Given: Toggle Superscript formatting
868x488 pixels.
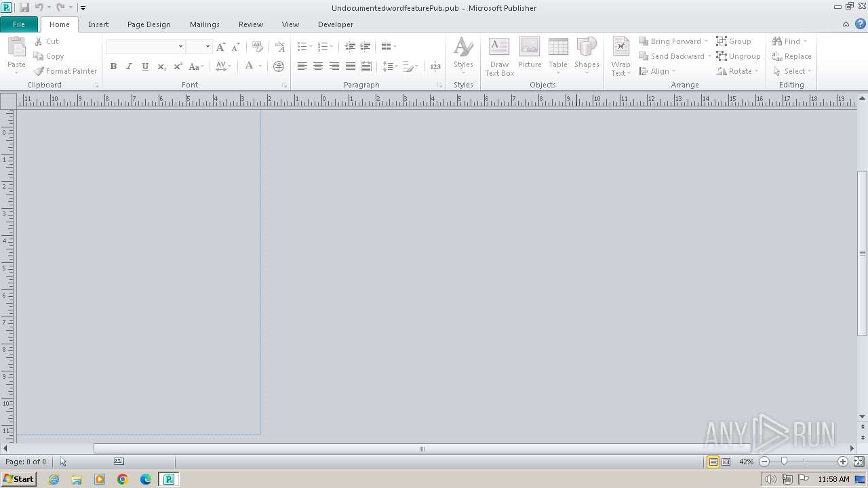Looking at the screenshot, I should point(178,66).
